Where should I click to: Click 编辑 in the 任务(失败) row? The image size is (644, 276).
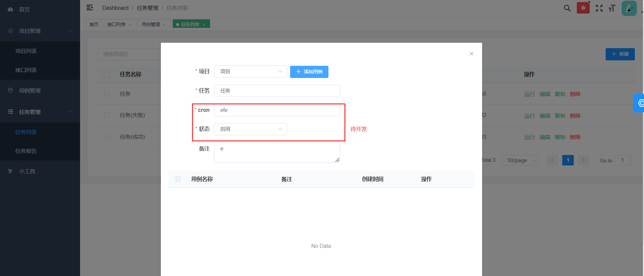545,116
